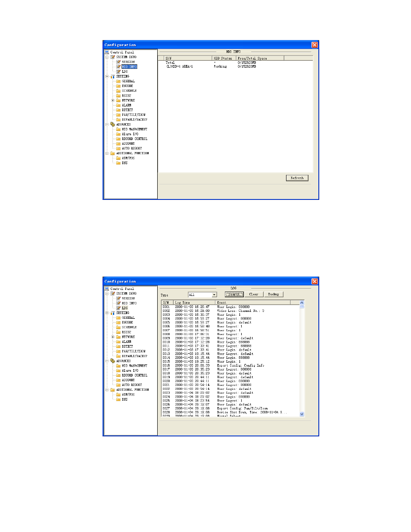Viewport: 411px width, 532px height.
Task: Click SCHEDULE folder icon in the LOG window
Action: (x=118, y=327)
